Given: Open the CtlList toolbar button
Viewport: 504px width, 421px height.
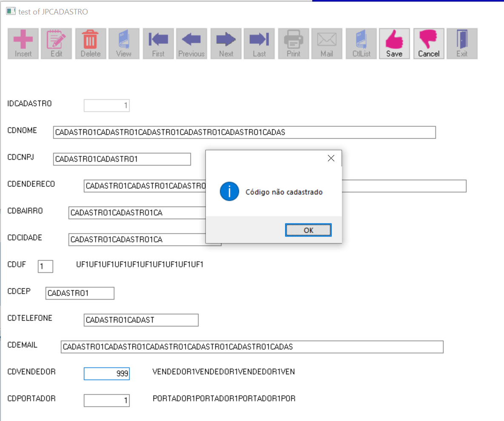Looking at the screenshot, I should tap(361, 43).
